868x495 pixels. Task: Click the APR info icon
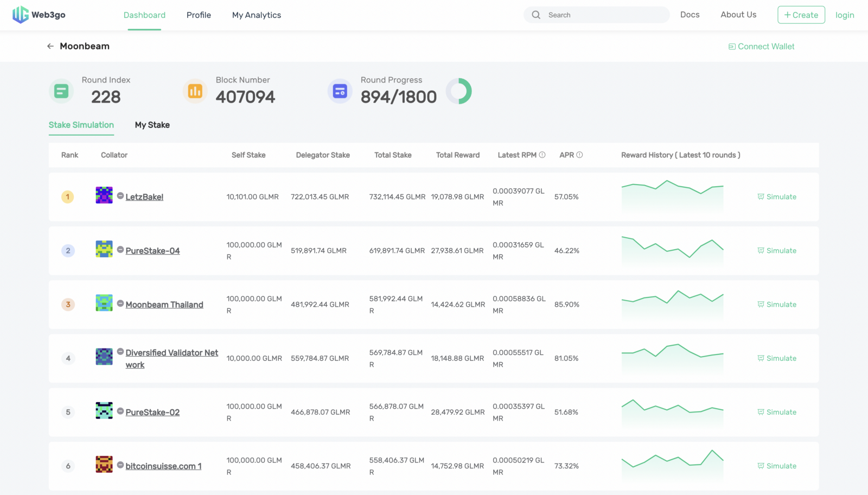pyautogui.click(x=579, y=155)
